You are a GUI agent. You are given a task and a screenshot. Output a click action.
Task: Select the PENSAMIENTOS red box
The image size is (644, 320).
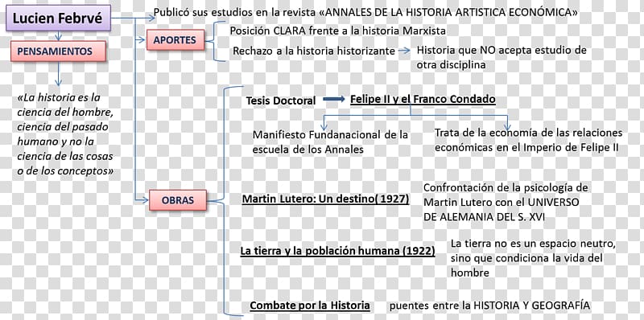58,51
